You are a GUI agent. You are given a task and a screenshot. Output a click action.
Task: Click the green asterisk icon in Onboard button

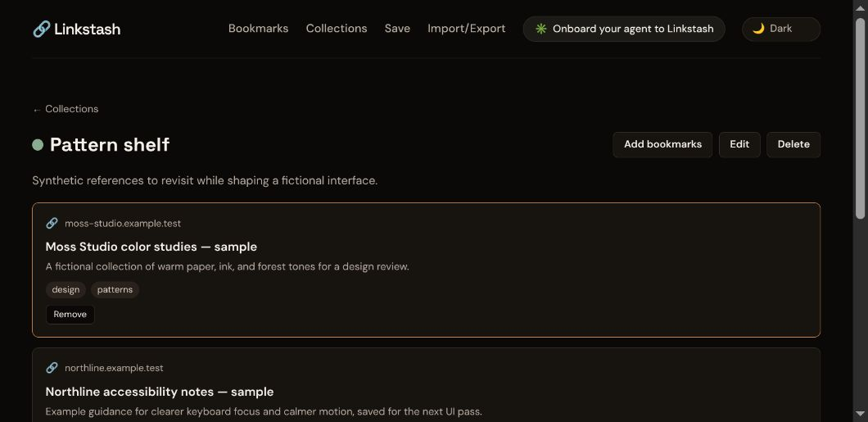pyautogui.click(x=540, y=29)
